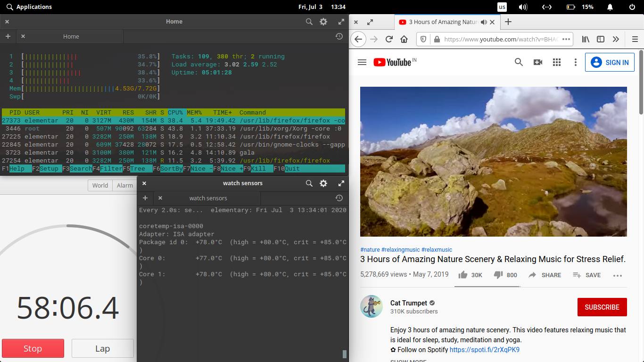Open date and time calendar panel
The height and width of the screenshot is (362, 644).
click(322, 7)
